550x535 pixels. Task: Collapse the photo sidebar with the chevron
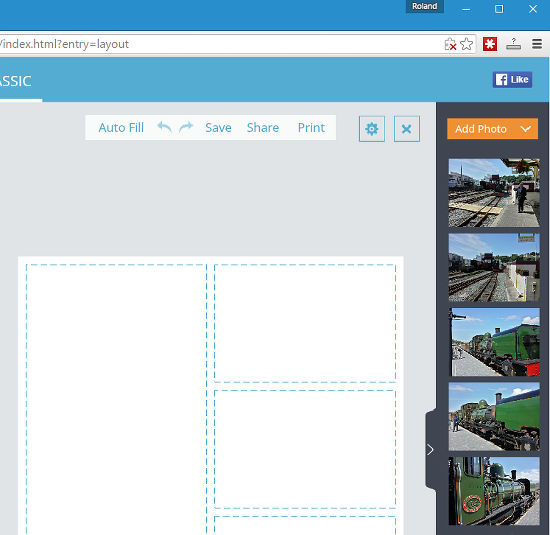pyautogui.click(x=430, y=449)
